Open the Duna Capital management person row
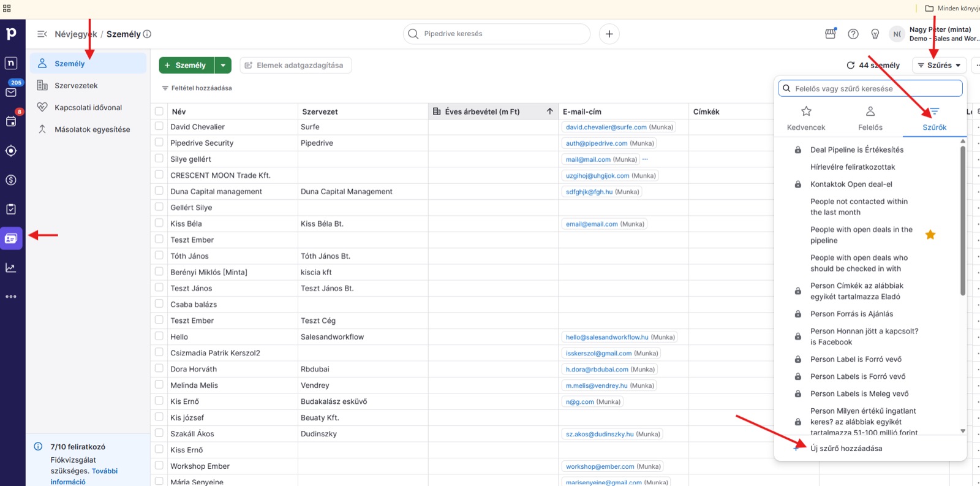Image resolution: width=980 pixels, height=486 pixels. (x=216, y=191)
